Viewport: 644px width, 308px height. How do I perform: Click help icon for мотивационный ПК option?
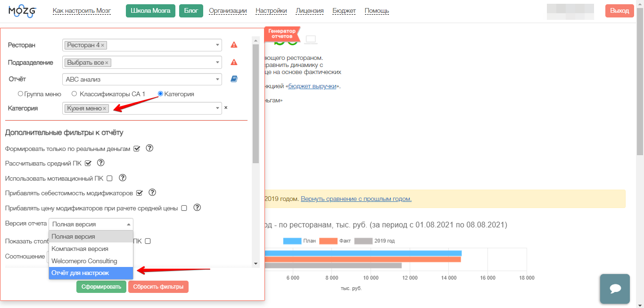click(x=123, y=178)
